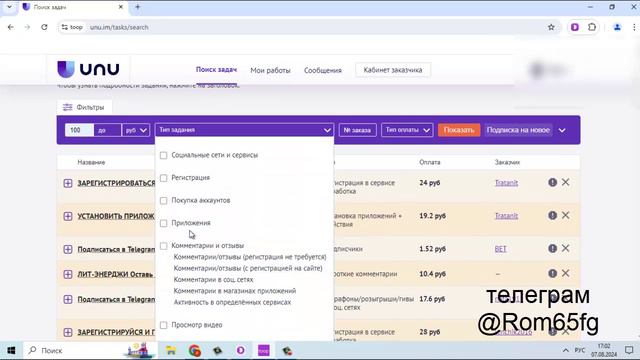Viewport: 640px width, 360px height.
Task: Open Фильтры panel
Action: pos(84,107)
